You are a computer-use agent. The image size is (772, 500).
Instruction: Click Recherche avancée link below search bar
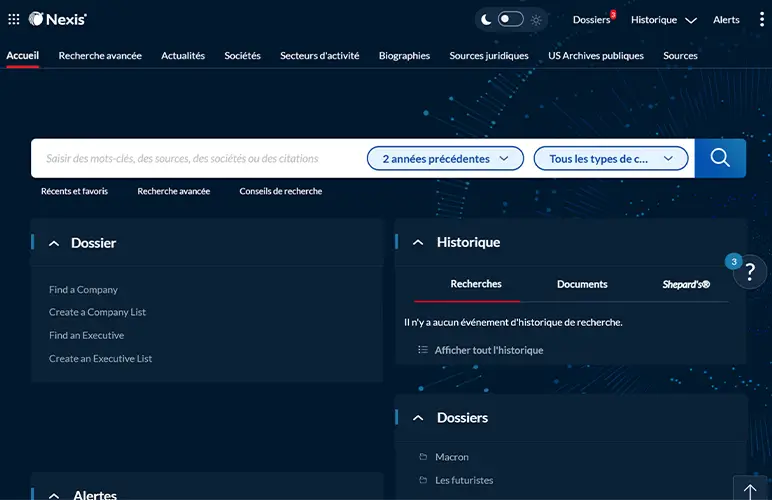pyautogui.click(x=174, y=191)
